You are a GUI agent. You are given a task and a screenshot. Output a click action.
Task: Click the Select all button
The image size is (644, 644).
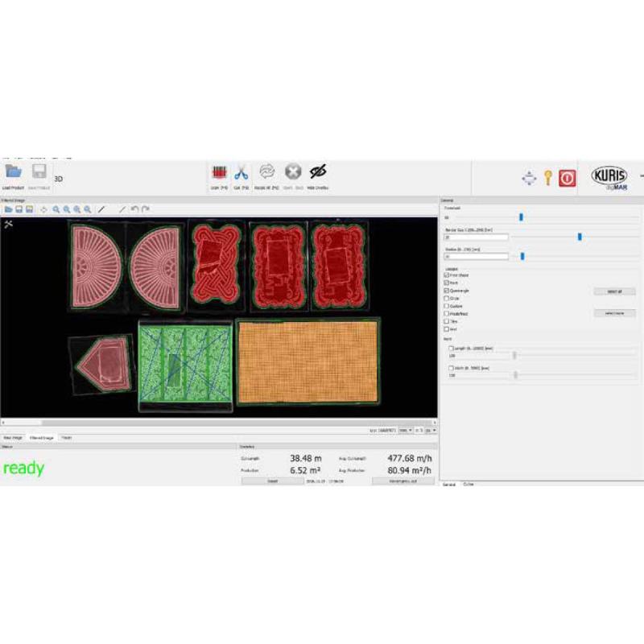pos(614,291)
